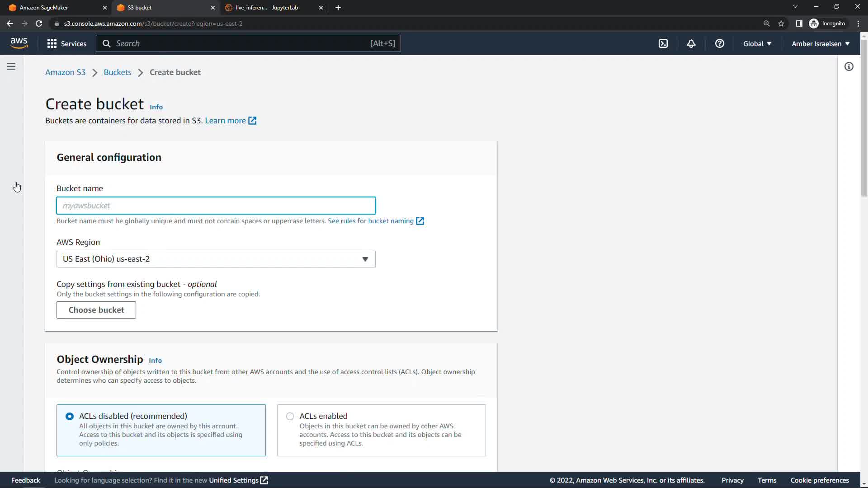Open the Global region selector
The height and width of the screenshot is (488, 868).
757,43
